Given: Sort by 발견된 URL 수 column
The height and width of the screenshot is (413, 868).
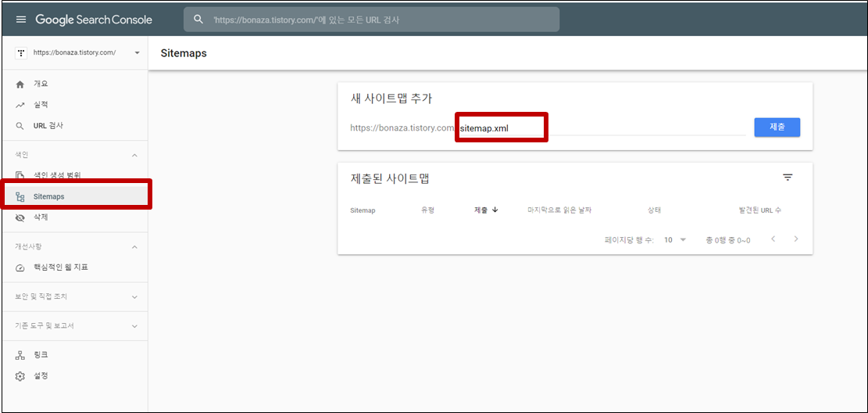Looking at the screenshot, I should [x=760, y=210].
